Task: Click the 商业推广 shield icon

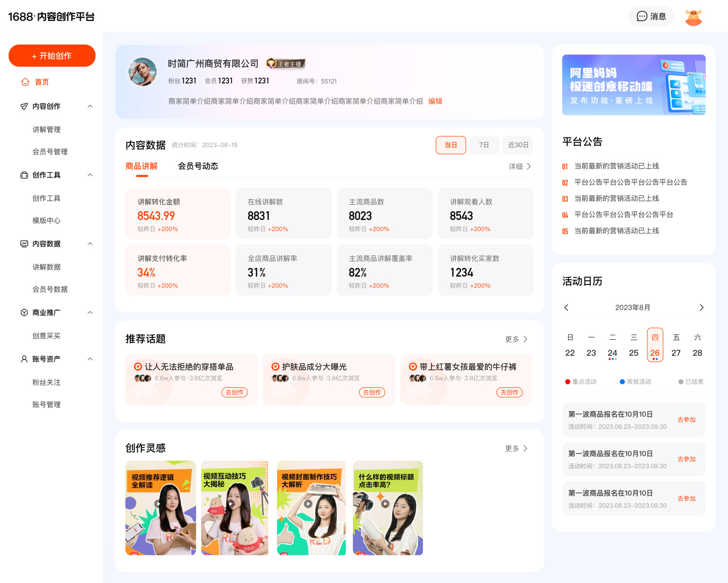Action: click(x=24, y=312)
